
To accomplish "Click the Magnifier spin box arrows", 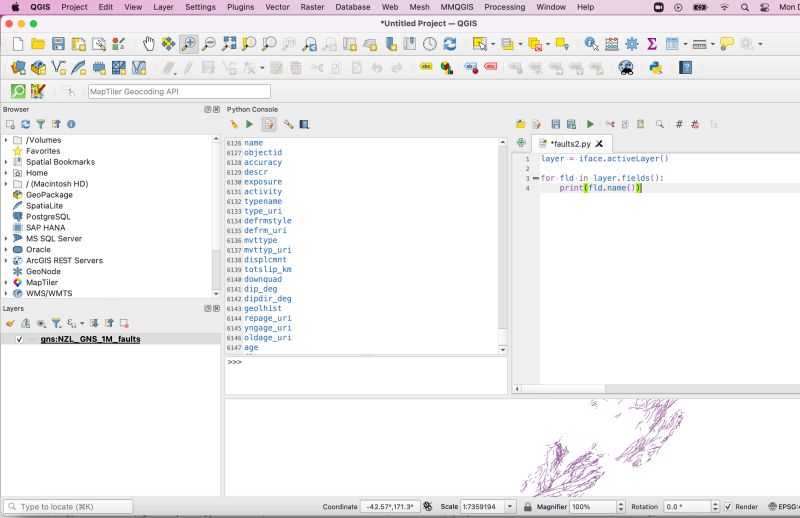I will [x=621, y=507].
